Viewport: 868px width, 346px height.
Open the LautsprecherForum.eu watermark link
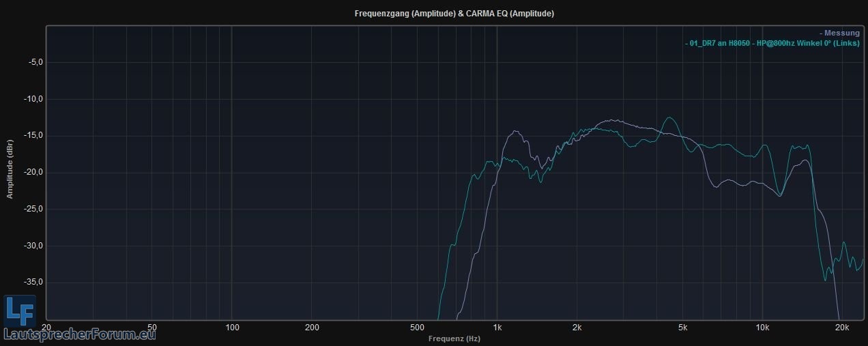(x=80, y=334)
